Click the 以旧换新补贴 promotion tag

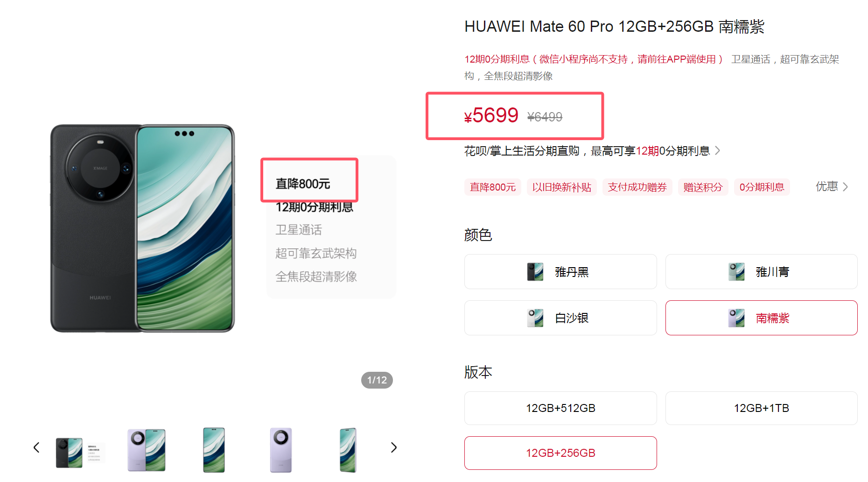coord(562,187)
